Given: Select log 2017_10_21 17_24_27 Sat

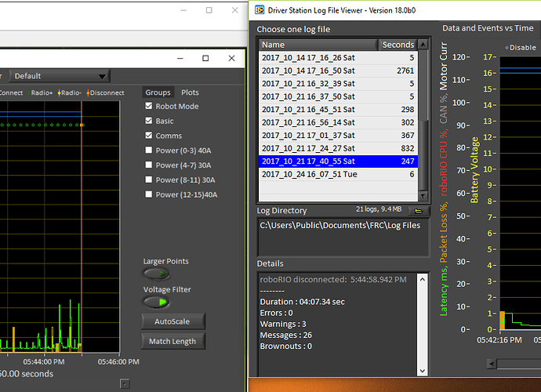Looking at the screenshot, I should [x=338, y=148].
